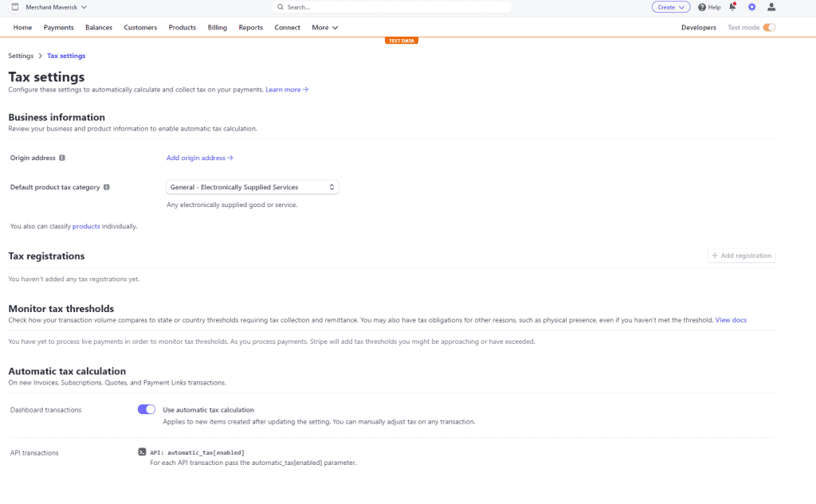Go to Payments tab

pyautogui.click(x=58, y=28)
